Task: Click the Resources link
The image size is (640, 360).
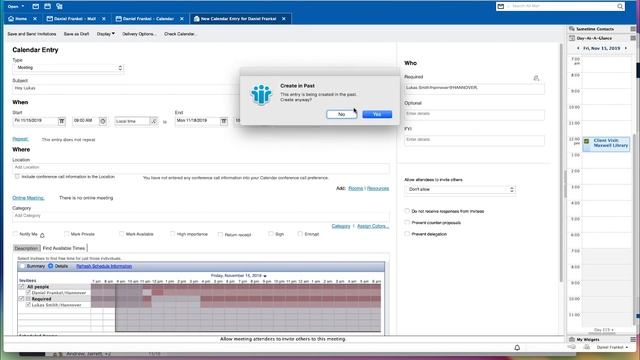Action: pos(378,188)
